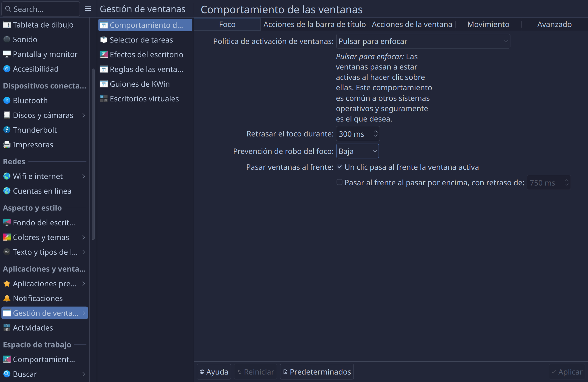This screenshot has height=382, width=588.
Task: Click the Tableta de dibujo icon
Action: 7,25
